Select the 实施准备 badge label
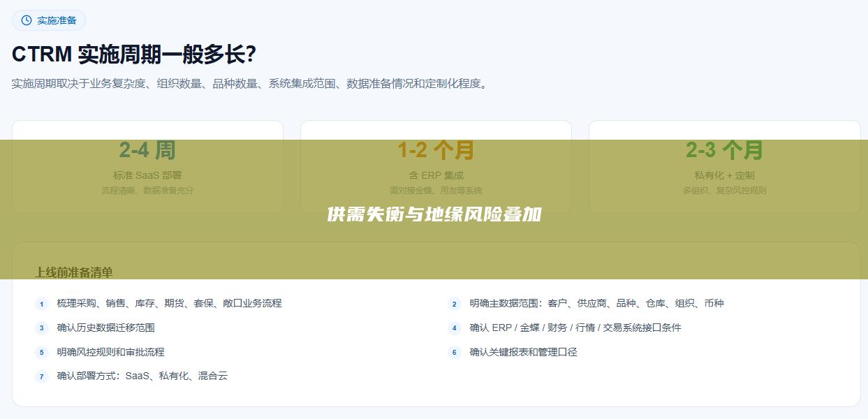This screenshot has height=419, width=868. (57, 20)
